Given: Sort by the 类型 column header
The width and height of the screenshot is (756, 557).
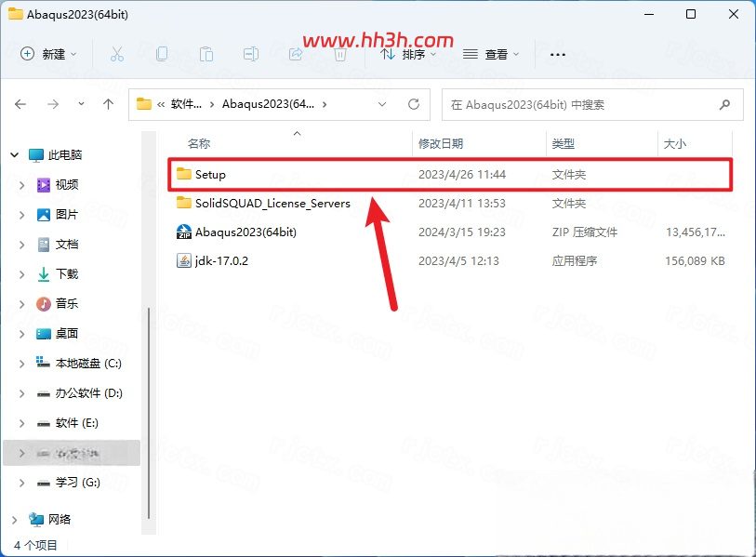Looking at the screenshot, I should coord(564,143).
